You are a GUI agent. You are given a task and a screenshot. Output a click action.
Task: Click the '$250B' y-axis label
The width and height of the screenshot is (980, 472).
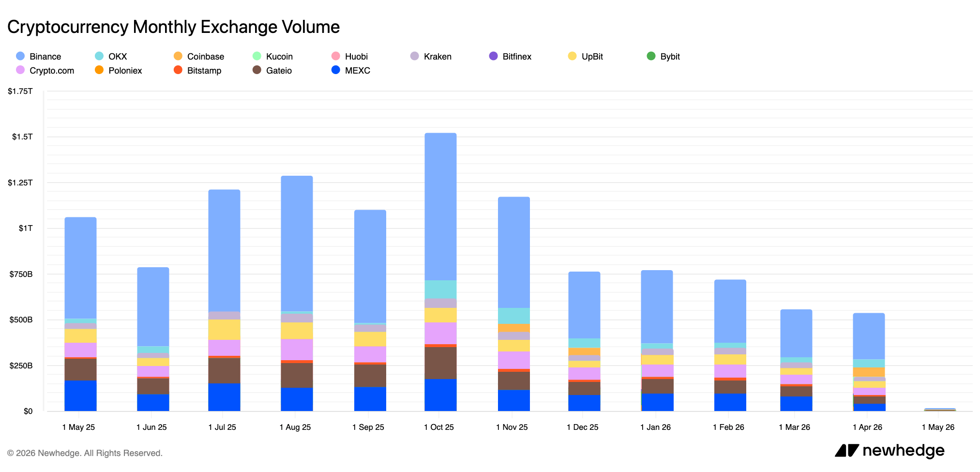click(21, 365)
